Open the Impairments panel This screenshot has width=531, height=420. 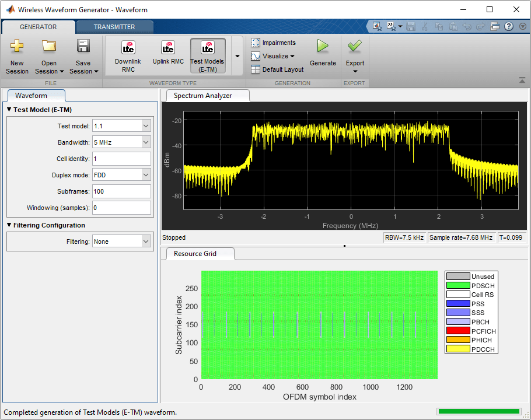coord(274,43)
